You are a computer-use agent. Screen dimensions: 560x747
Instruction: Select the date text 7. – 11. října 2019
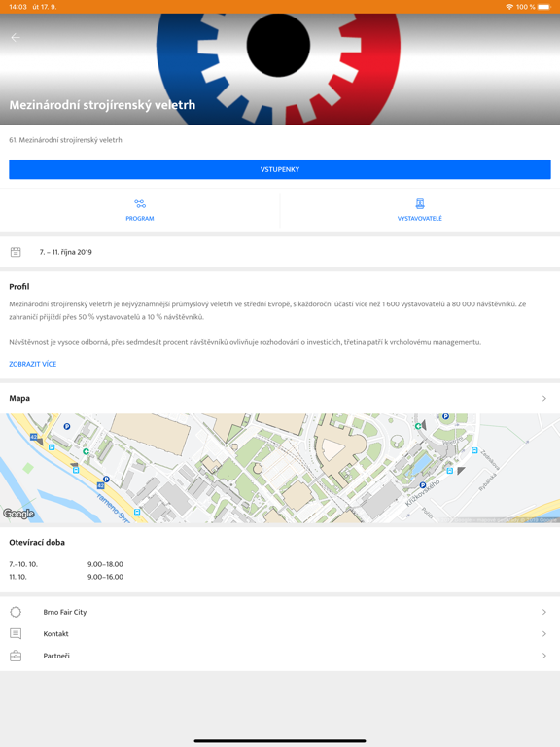(x=66, y=252)
